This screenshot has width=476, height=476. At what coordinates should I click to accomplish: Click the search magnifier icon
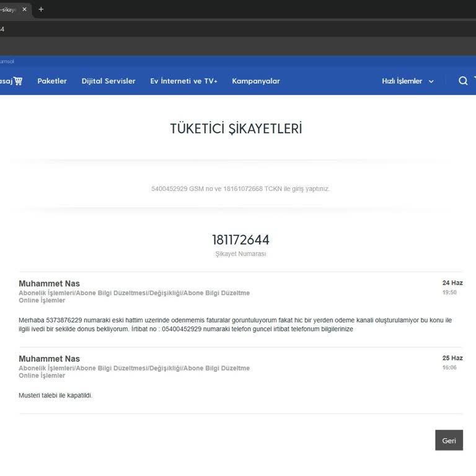463,81
